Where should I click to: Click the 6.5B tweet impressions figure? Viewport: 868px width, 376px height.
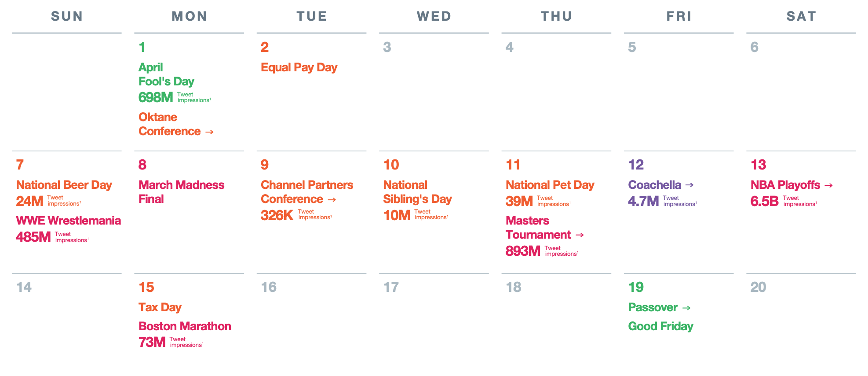tap(765, 201)
